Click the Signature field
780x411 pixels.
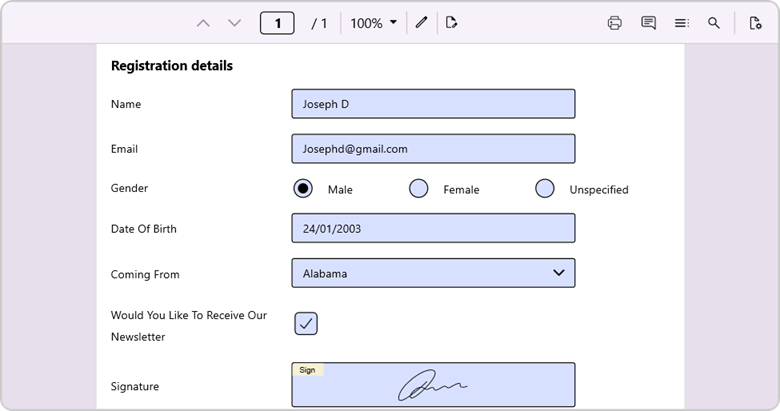point(433,385)
